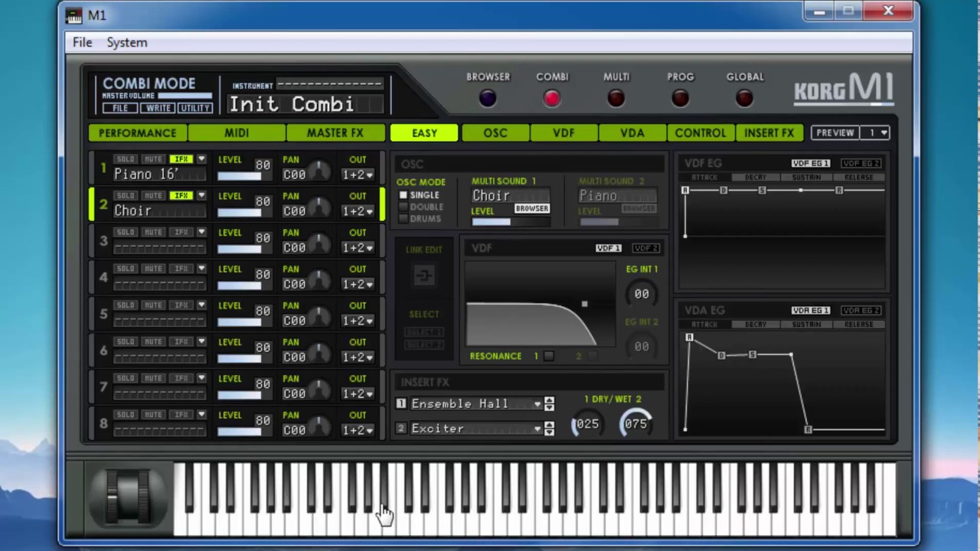
Task: Click the Link Edit chain icon
Action: pyautogui.click(x=424, y=275)
